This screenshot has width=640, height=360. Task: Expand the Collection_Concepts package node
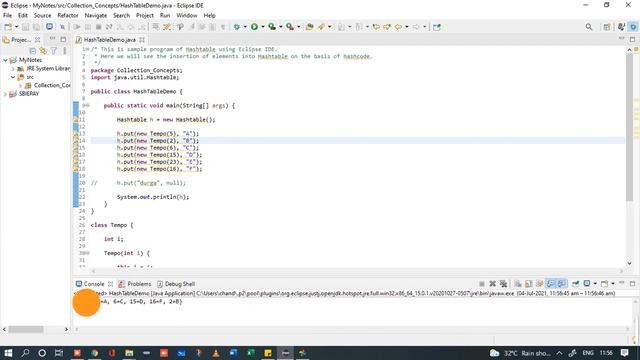click(20, 85)
